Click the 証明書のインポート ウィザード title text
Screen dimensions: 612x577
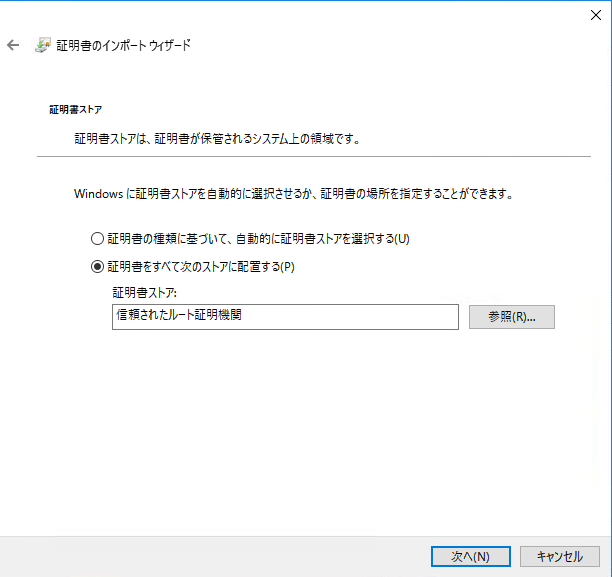coord(124,45)
